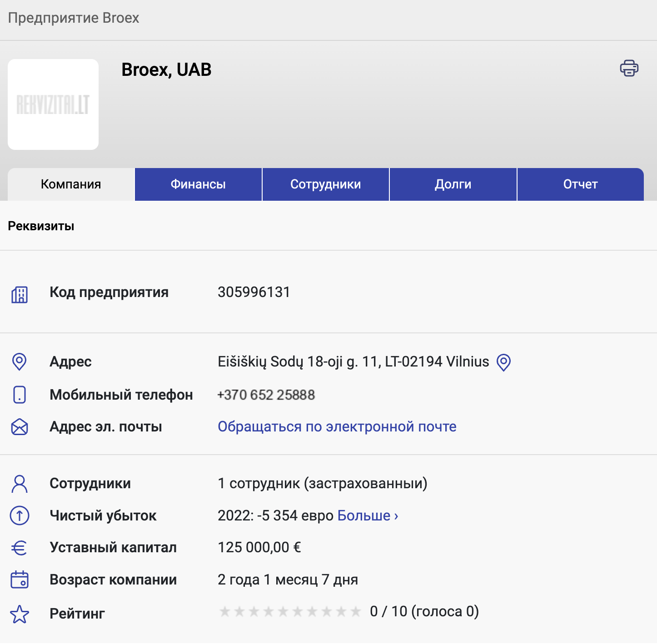Select the person icon beside Сотрудники row

pos(20,484)
